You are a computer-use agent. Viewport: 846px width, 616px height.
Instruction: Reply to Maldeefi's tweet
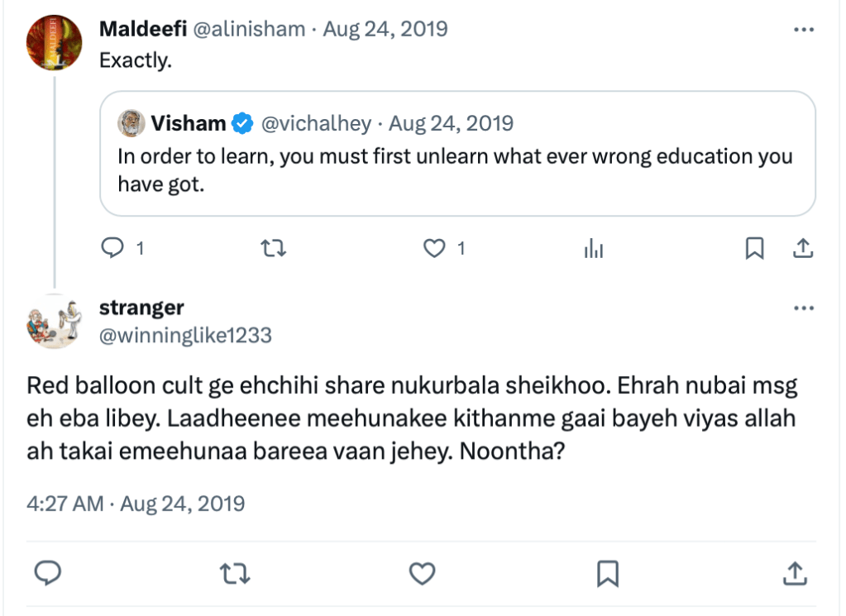tap(112, 248)
